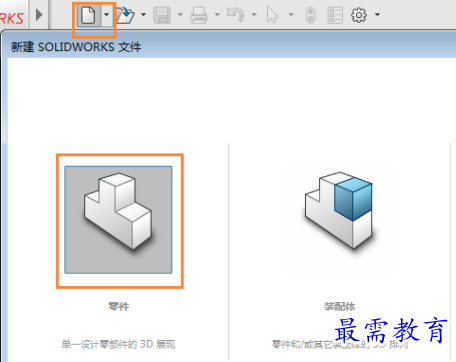Expand the Save dropdown arrow
The width and height of the screenshot is (456, 362).
(x=180, y=15)
